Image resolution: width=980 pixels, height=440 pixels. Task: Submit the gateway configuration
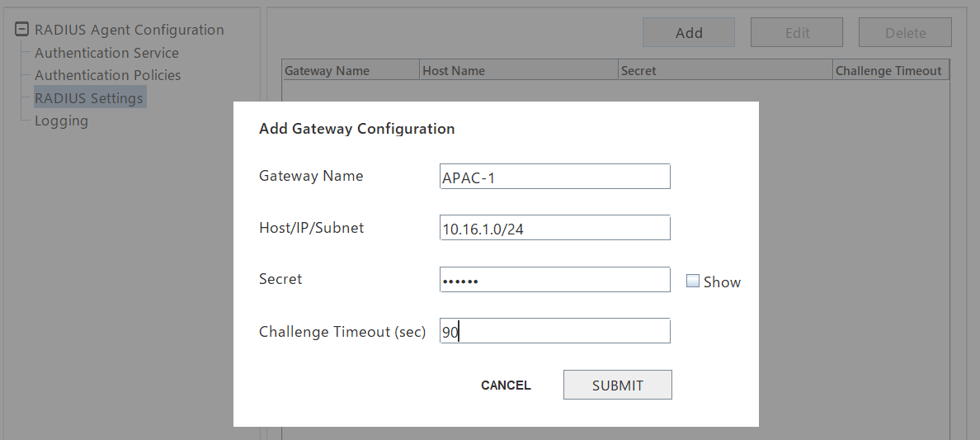coord(618,385)
